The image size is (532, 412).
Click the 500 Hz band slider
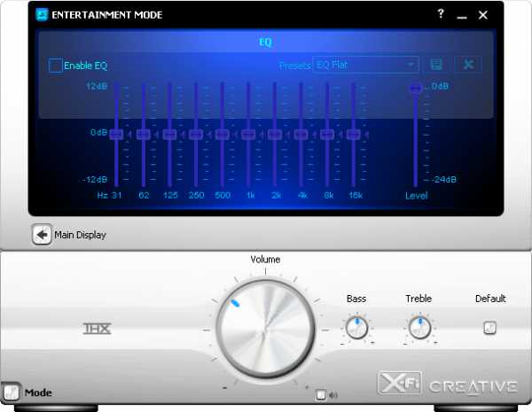pyautogui.click(x=223, y=135)
